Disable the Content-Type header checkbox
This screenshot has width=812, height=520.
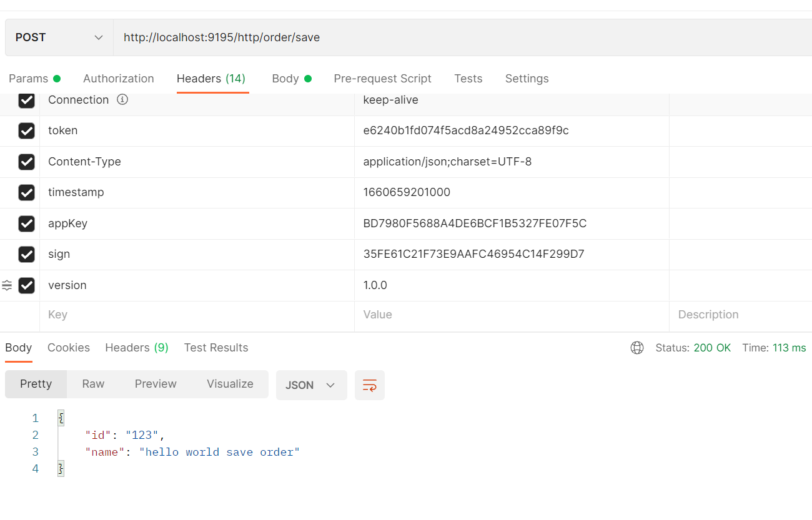26,162
